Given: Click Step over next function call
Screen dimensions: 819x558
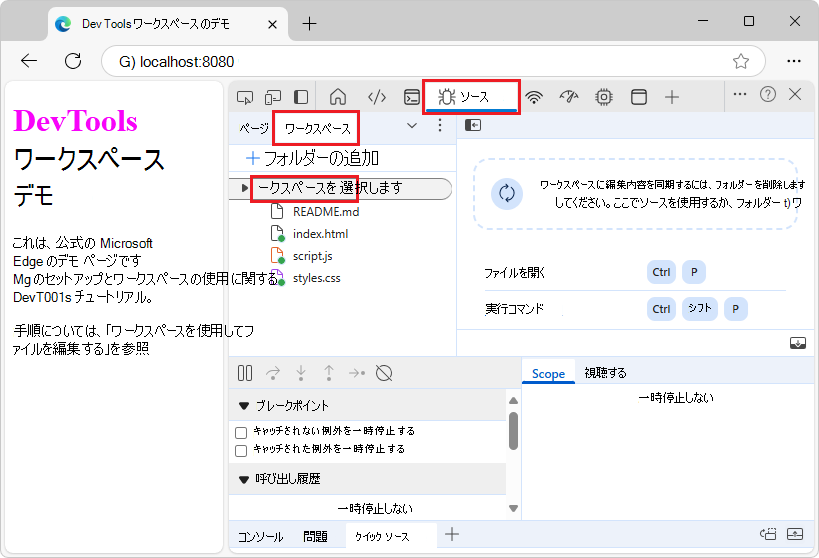Looking at the screenshot, I should (x=273, y=373).
